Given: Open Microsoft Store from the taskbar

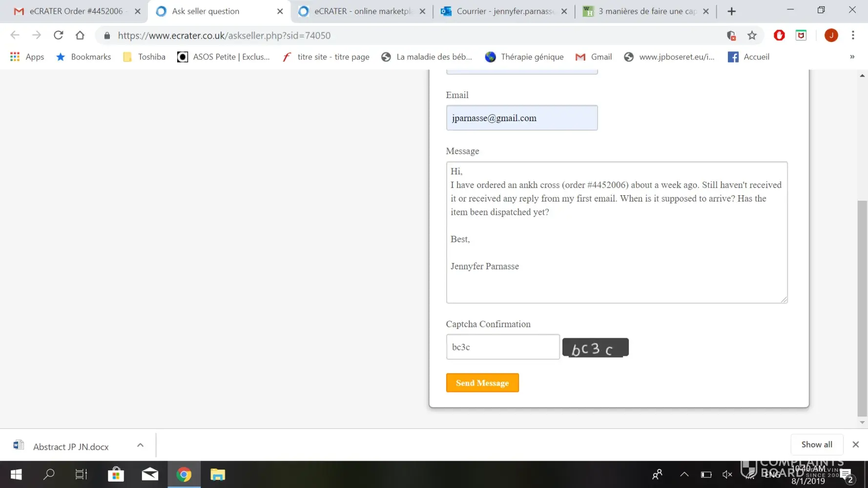Looking at the screenshot, I should pyautogui.click(x=116, y=474).
